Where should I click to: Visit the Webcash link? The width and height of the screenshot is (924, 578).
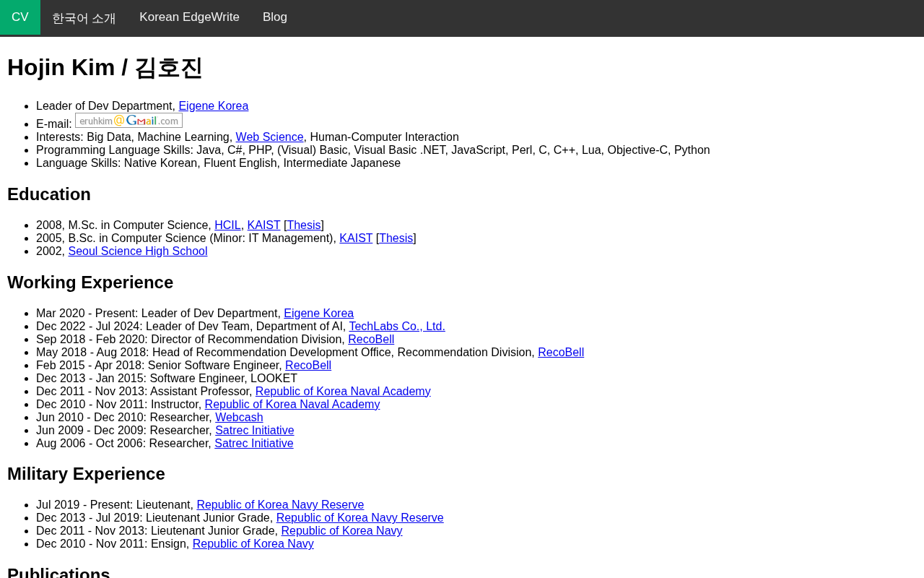coord(239,418)
